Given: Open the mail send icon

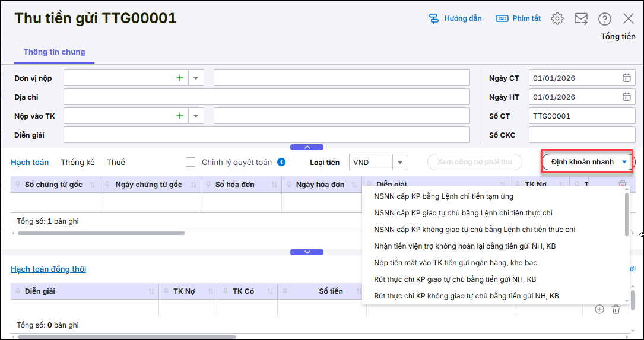Looking at the screenshot, I should point(580,18).
